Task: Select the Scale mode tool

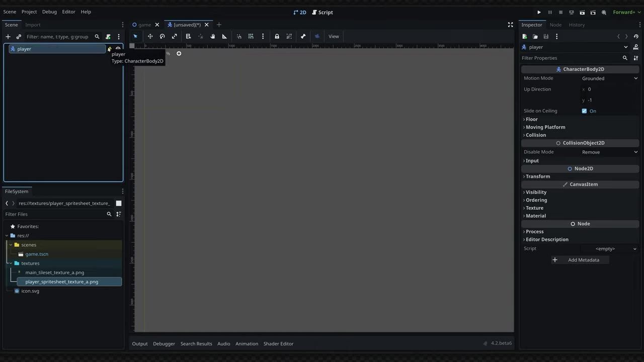Action: point(174,36)
